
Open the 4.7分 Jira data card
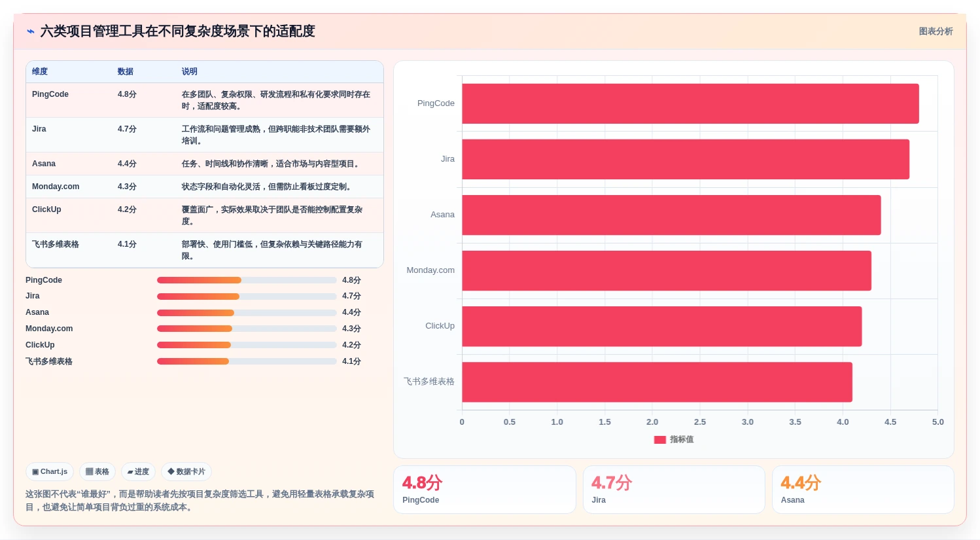pos(674,490)
